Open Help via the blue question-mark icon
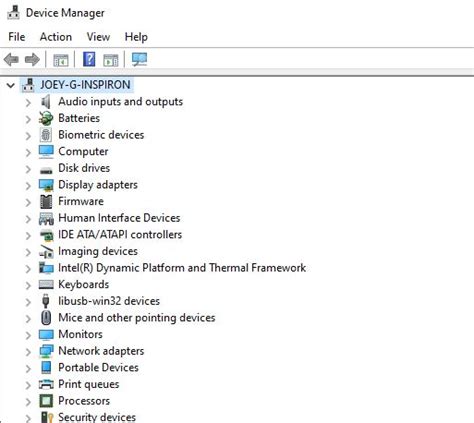474x423 pixels. (x=89, y=59)
